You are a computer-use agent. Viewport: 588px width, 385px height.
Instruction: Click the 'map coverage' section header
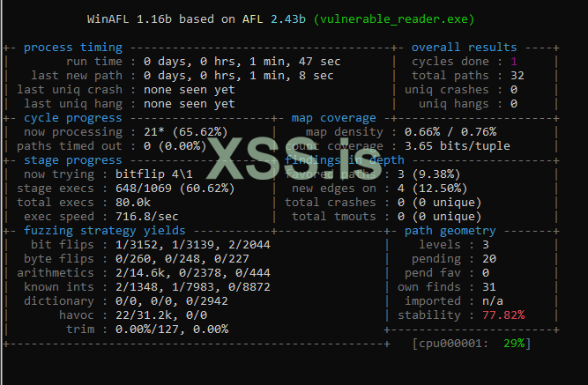tap(334, 118)
